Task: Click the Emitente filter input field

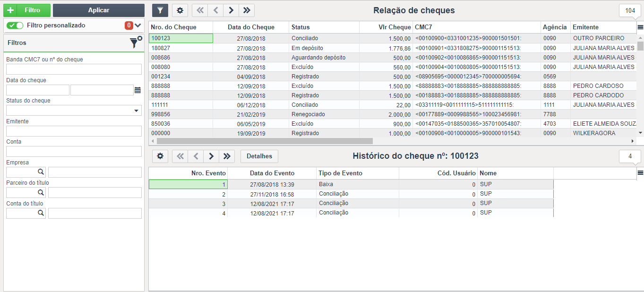Action: point(74,131)
